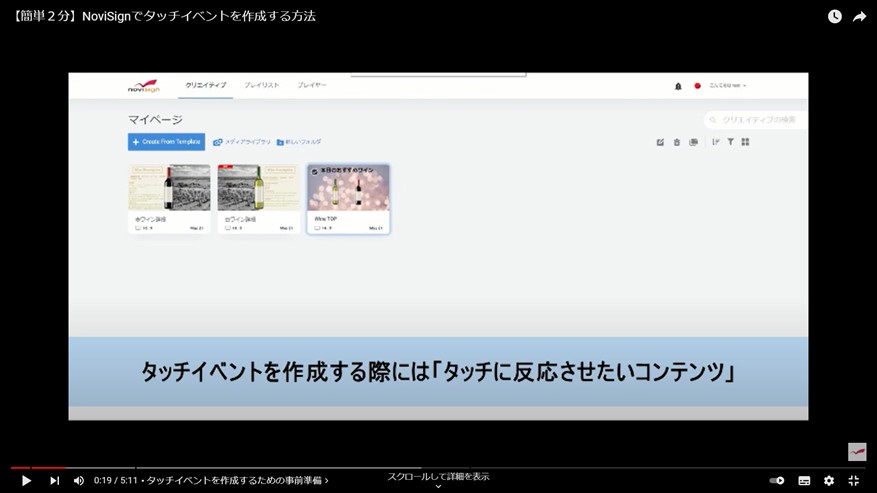Image resolution: width=877 pixels, height=493 pixels.
Task: Uncheck selection mark on Wine TOP card
Action: [314, 171]
